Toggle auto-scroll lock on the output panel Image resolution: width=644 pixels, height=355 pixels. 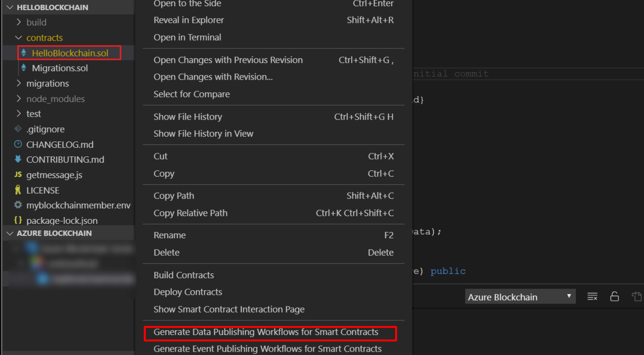[x=614, y=296]
